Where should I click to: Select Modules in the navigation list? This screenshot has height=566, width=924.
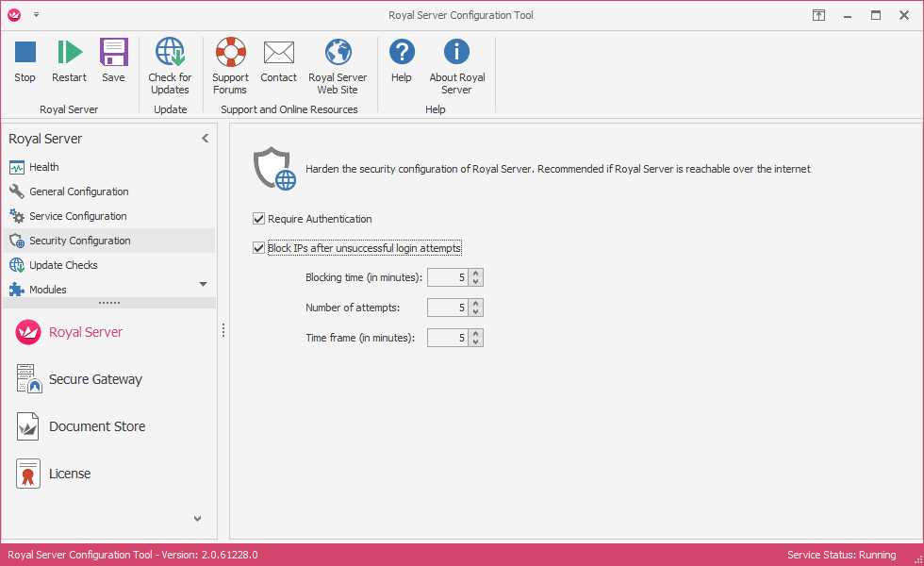tap(109, 290)
